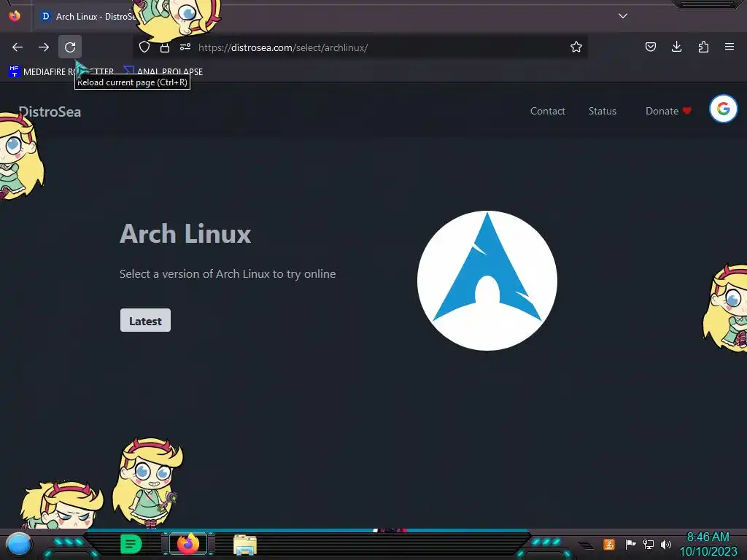Open the tracking protection shield panel
This screenshot has height=560, width=747.
[x=144, y=47]
